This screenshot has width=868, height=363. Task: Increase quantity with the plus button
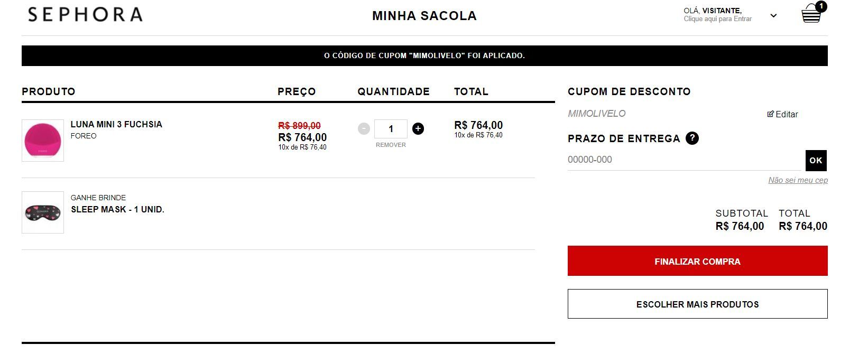tap(418, 128)
